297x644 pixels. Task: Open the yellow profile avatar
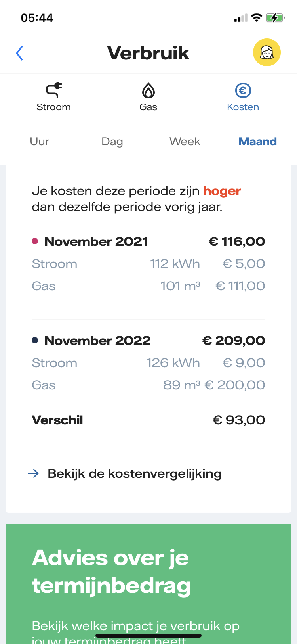point(267,52)
